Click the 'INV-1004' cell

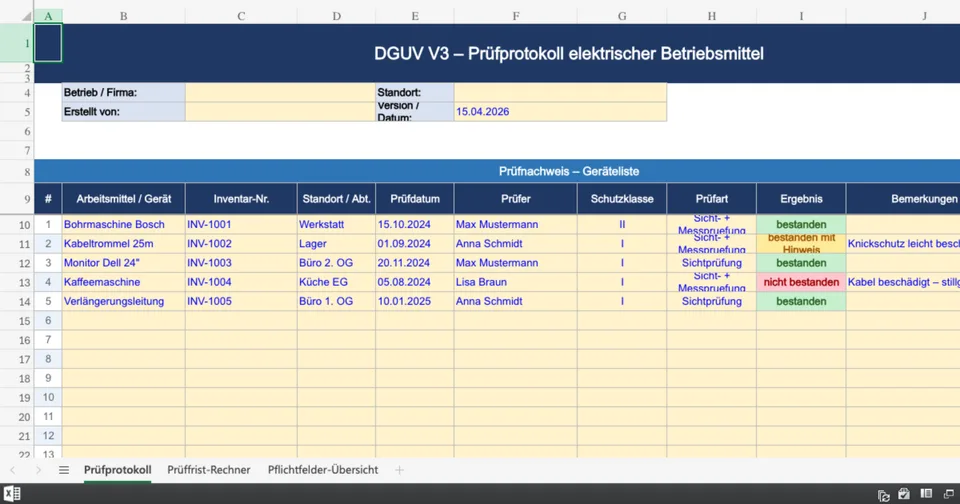click(241, 282)
